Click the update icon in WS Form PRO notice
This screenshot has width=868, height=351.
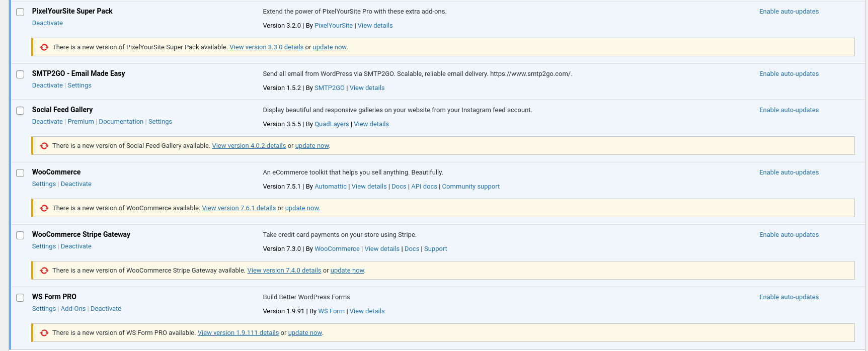coord(44,333)
